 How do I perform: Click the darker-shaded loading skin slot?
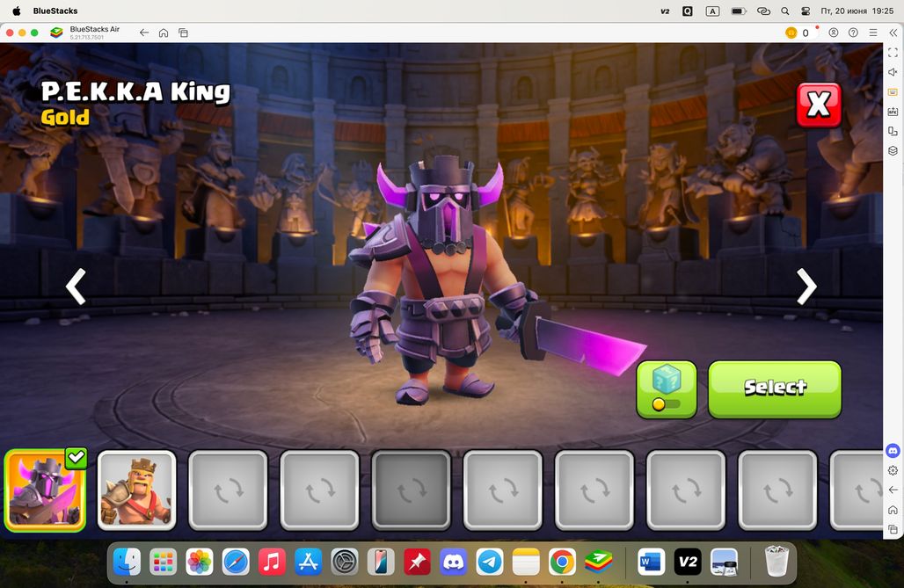(x=411, y=490)
